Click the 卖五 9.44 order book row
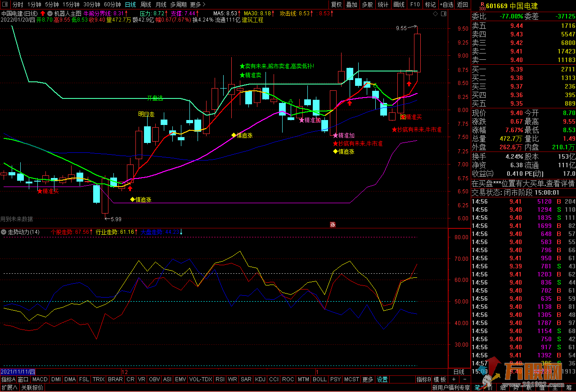576x392 pixels. coord(523,26)
